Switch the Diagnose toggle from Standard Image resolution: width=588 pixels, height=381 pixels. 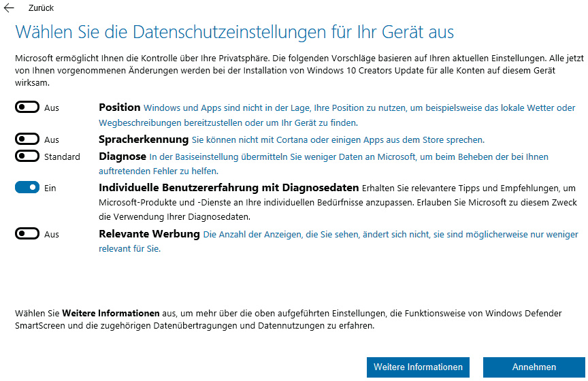27,156
